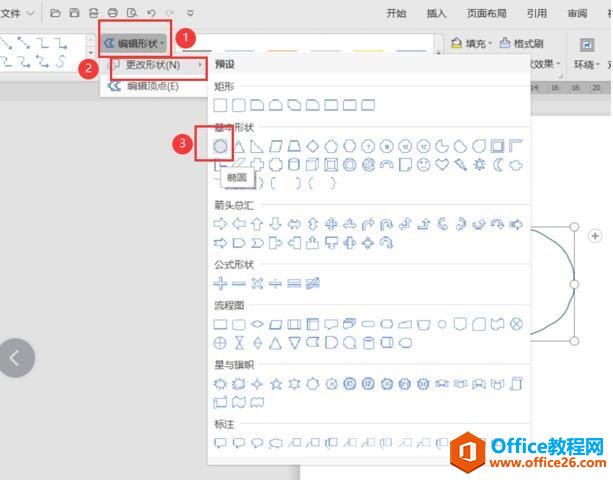Click the shape's middle right resize handle

pyautogui.click(x=574, y=284)
